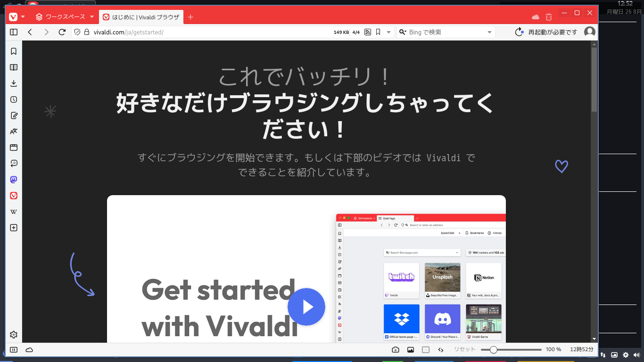Click the Bing search field
Image resolution: width=644 pixels, height=362 pixels.
446,32
